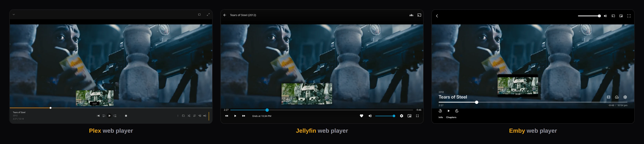Screen dimensions: 644x144
Task: Mute the Plex volume speaker icon
Action: (x=205, y=116)
